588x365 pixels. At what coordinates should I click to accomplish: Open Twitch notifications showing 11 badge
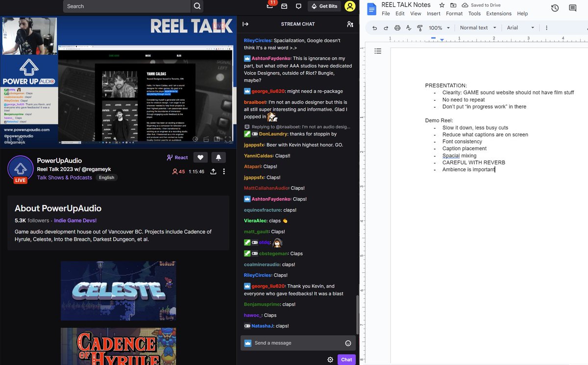pyautogui.click(x=270, y=5)
